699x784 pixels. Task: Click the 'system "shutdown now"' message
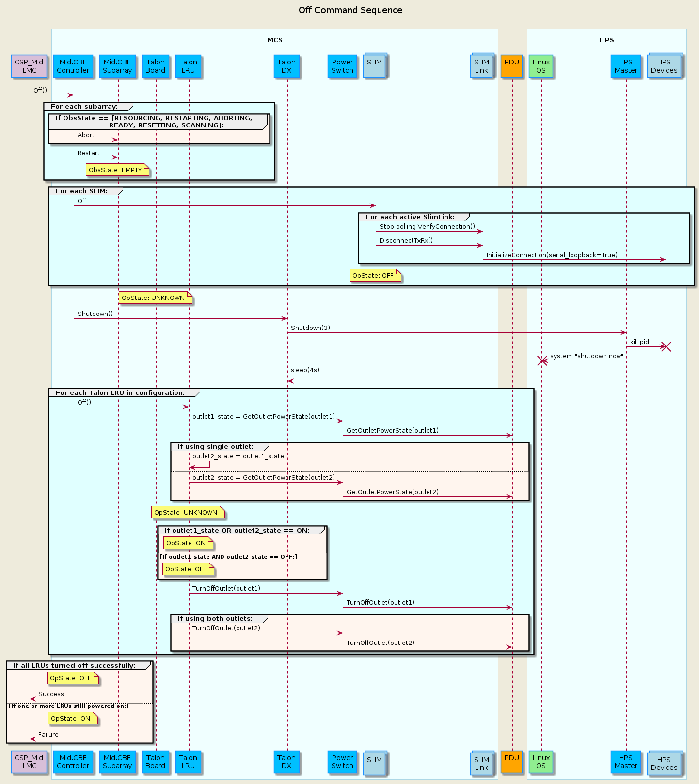pos(587,356)
